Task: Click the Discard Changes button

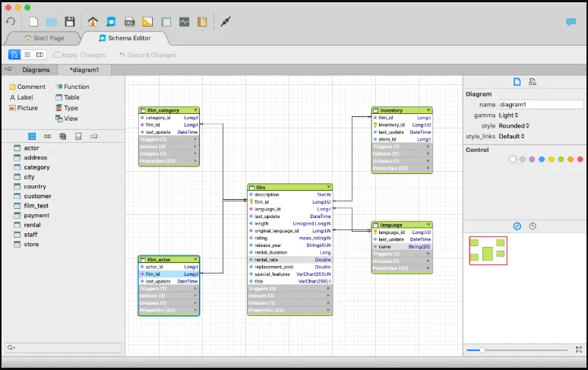Action: [147, 55]
